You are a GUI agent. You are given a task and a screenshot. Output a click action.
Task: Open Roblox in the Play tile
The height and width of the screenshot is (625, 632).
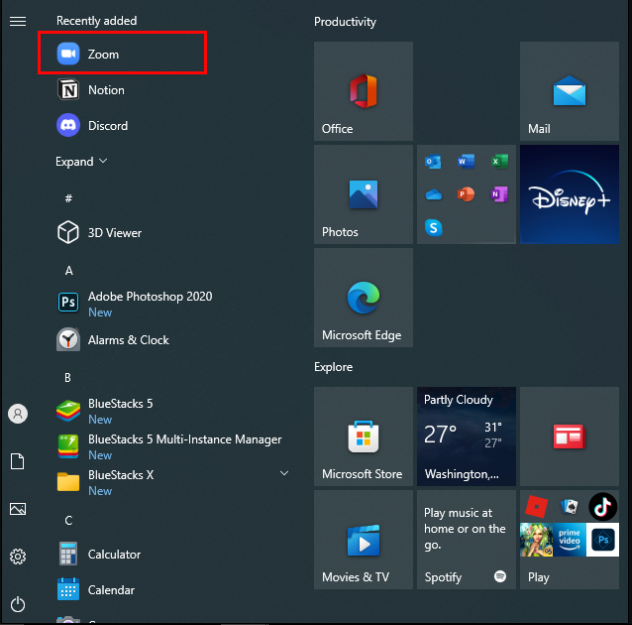click(536, 507)
